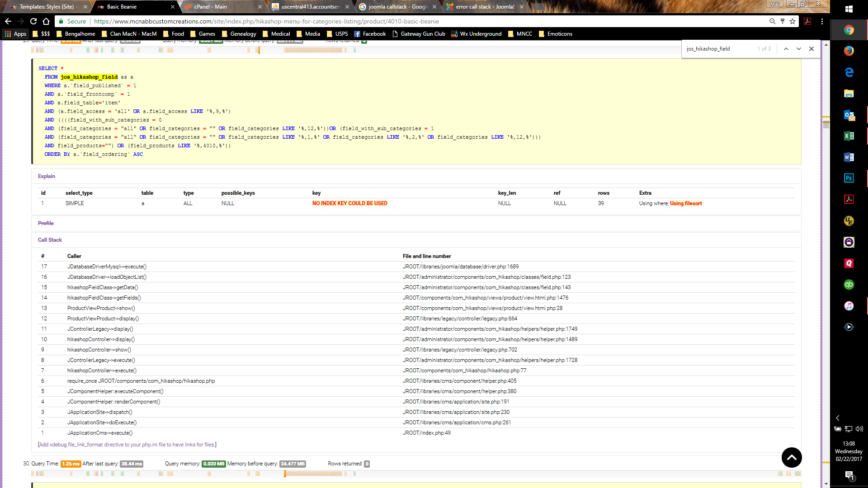868x488 pixels.
Task: Open the Facebook bookmark
Action: (370, 34)
